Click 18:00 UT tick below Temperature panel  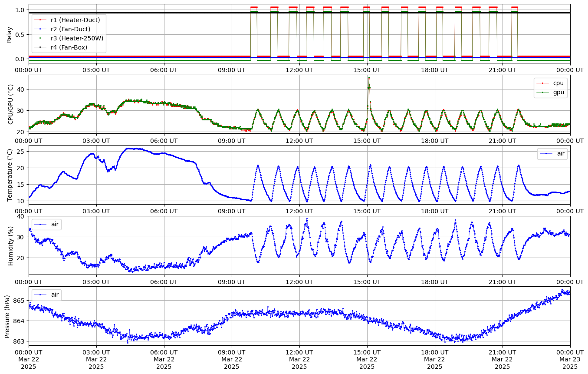point(435,211)
